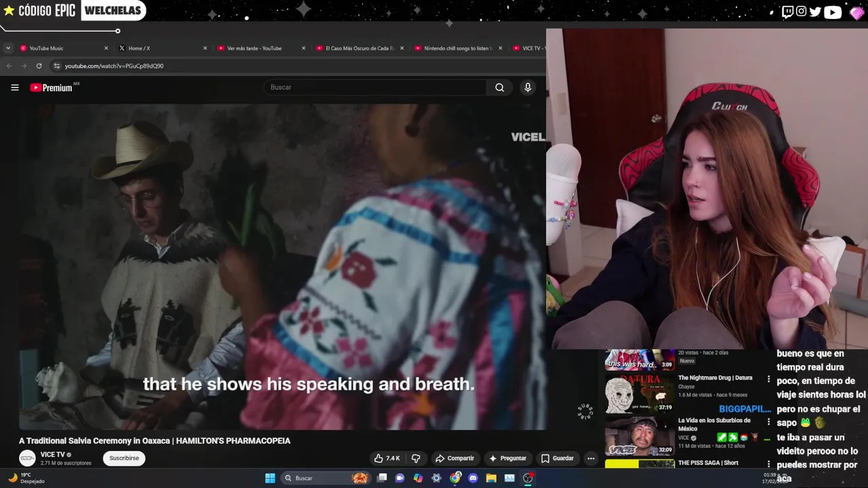Start voice search with microphone icon

pyautogui.click(x=528, y=87)
